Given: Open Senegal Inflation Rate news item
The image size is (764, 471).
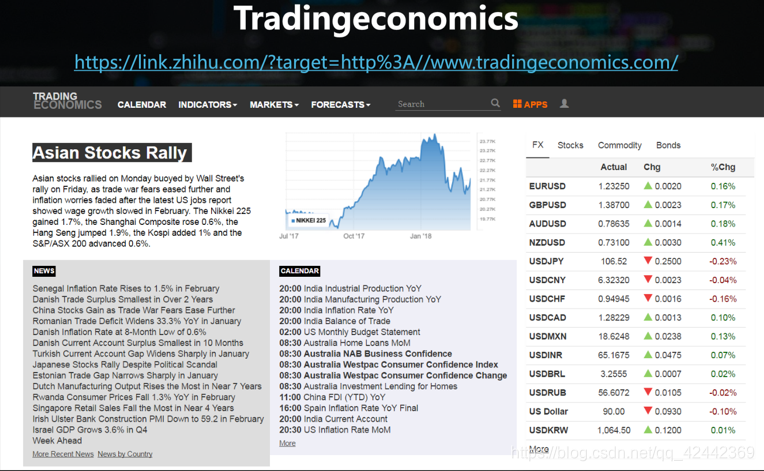Looking at the screenshot, I should pyautogui.click(x=126, y=288).
